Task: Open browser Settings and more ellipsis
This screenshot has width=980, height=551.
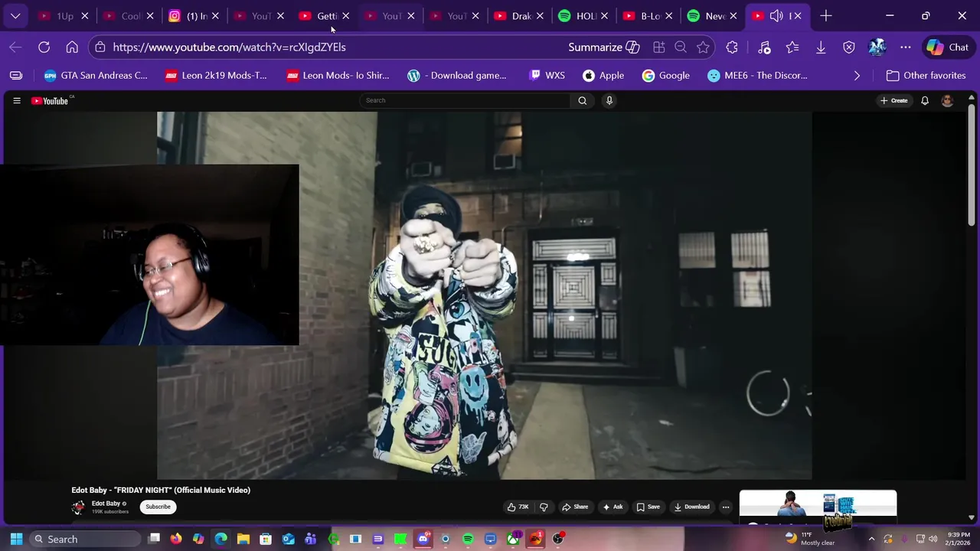Action: (x=906, y=47)
